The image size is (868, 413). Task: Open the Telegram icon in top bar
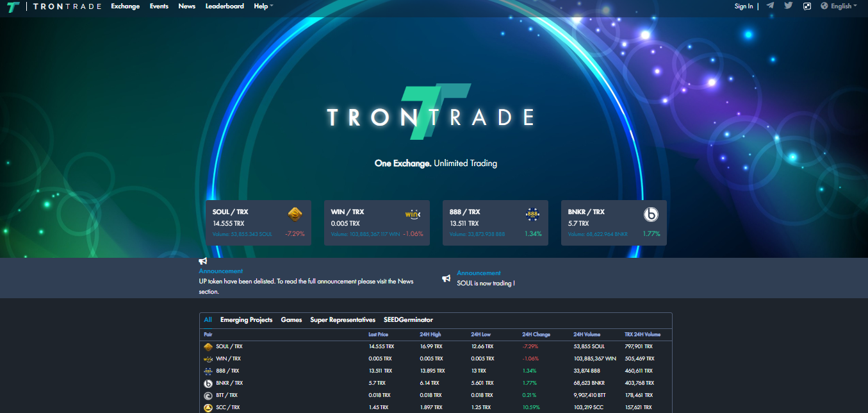pyautogui.click(x=771, y=6)
